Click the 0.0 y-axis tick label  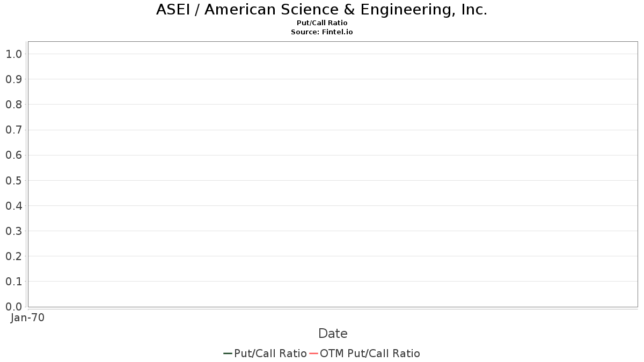tap(13, 307)
